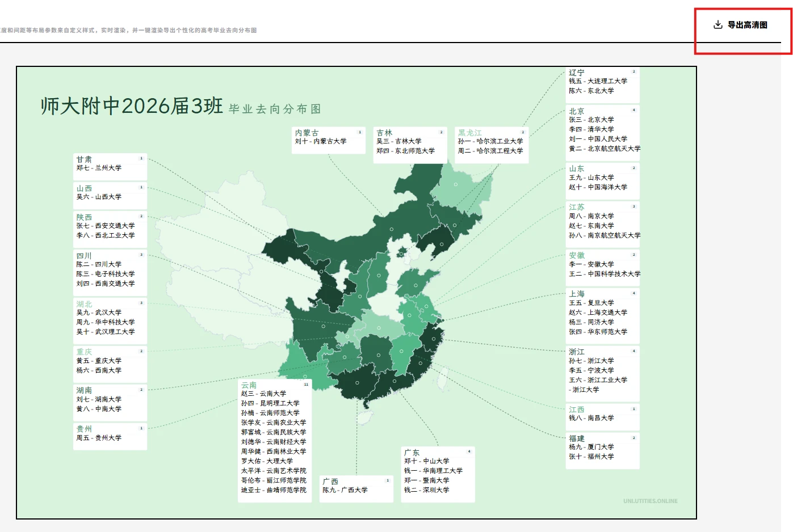Image resolution: width=793 pixels, height=532 pixels.
Task: Click the entry 郑四 - 东北师范大学
Action: [x=405, y=151]
